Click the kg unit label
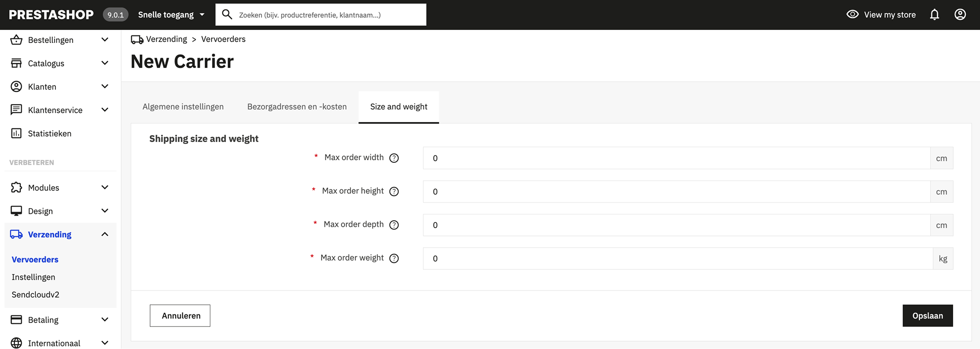This screenshot has height=349, width=980. coord(943,259)
